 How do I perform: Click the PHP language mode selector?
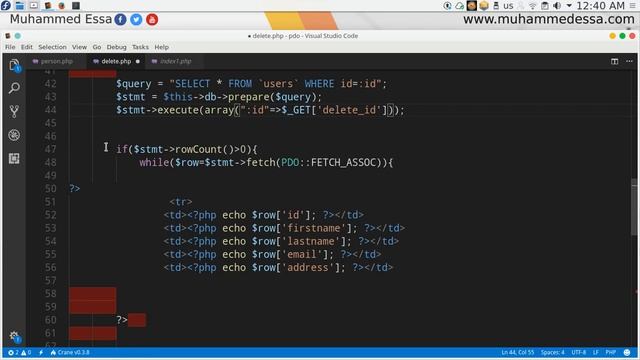[x=611, y=352]
